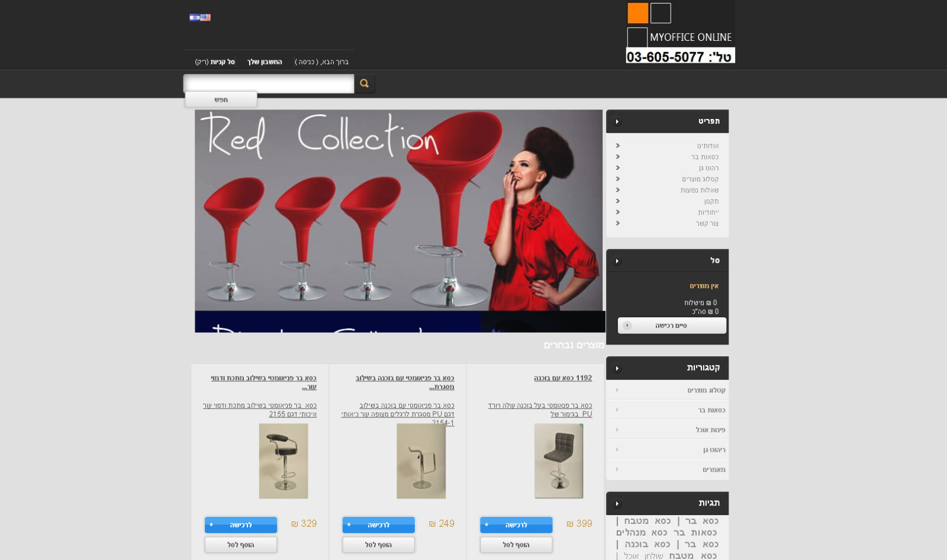Screen dimensions: 947x560
Task: Click the arrow icon in תגיות header
Action: pyautogui.click(x=617, y=504)
